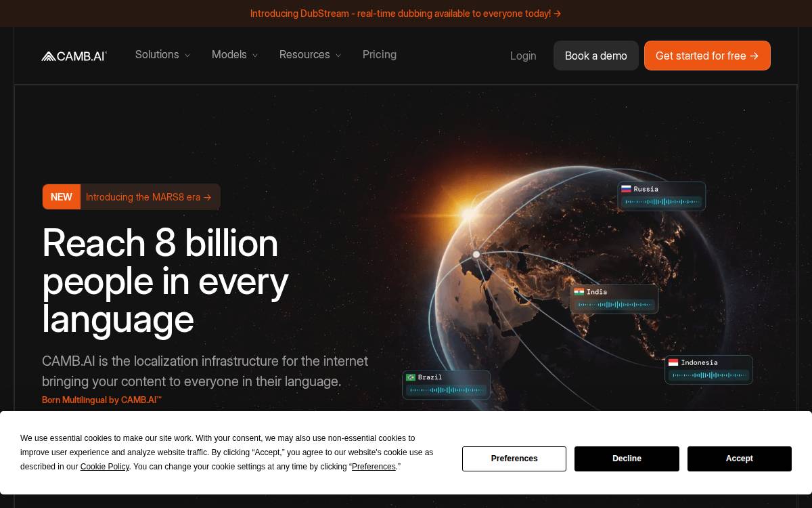Screen dimensions: 812x508
Task: Open the Resources menu
Action: pos(311,55)
